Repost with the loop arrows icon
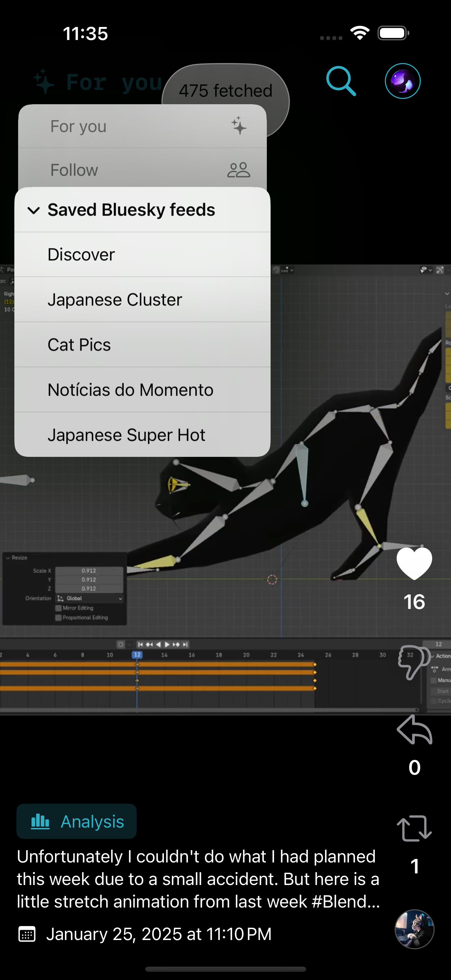Screen dimensions: 451x980 click(x=414, y=828)
